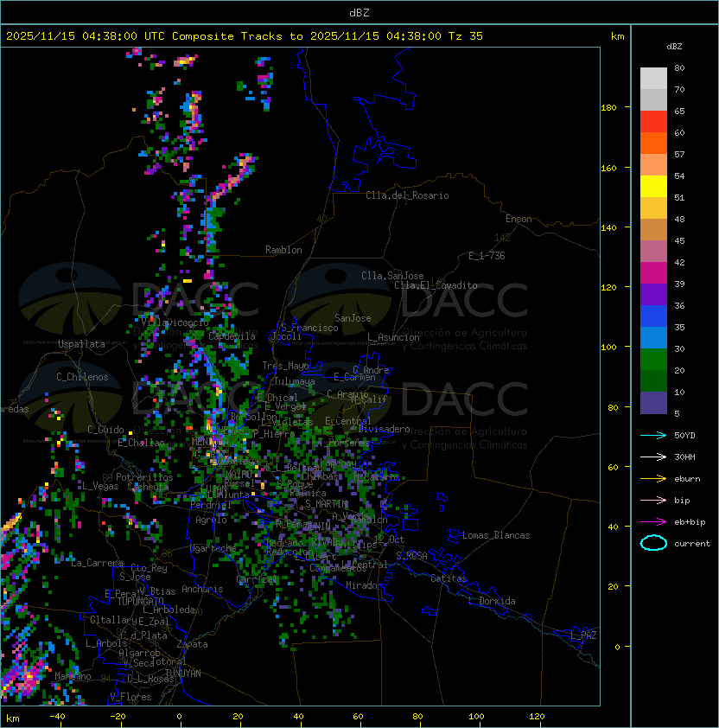Screen dimensions: 719x728
Task: Select the grey swatch between 70 and 65
Action: (653, 99)
